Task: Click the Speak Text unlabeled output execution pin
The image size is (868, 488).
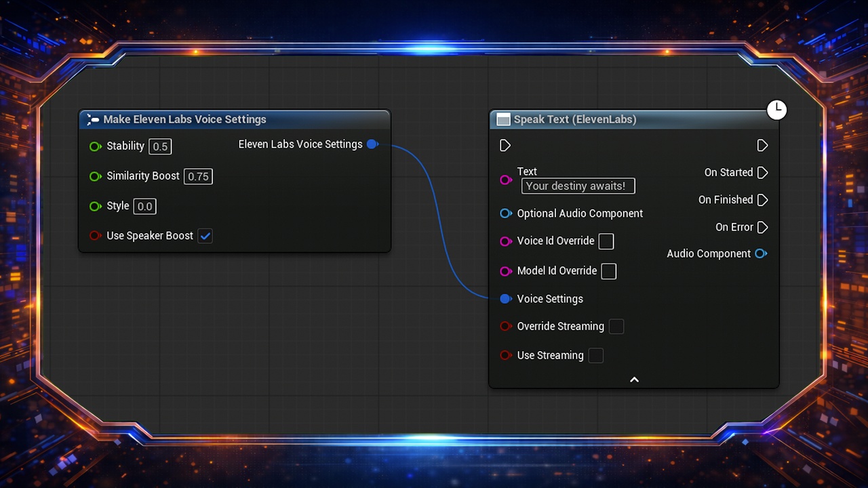Action: point(762,146)
